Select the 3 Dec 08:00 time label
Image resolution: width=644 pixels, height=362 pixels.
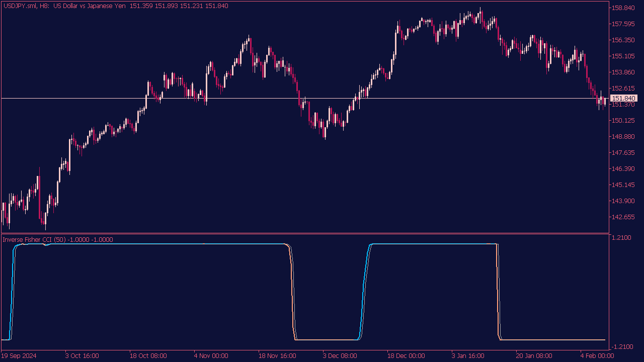[340, 356]
